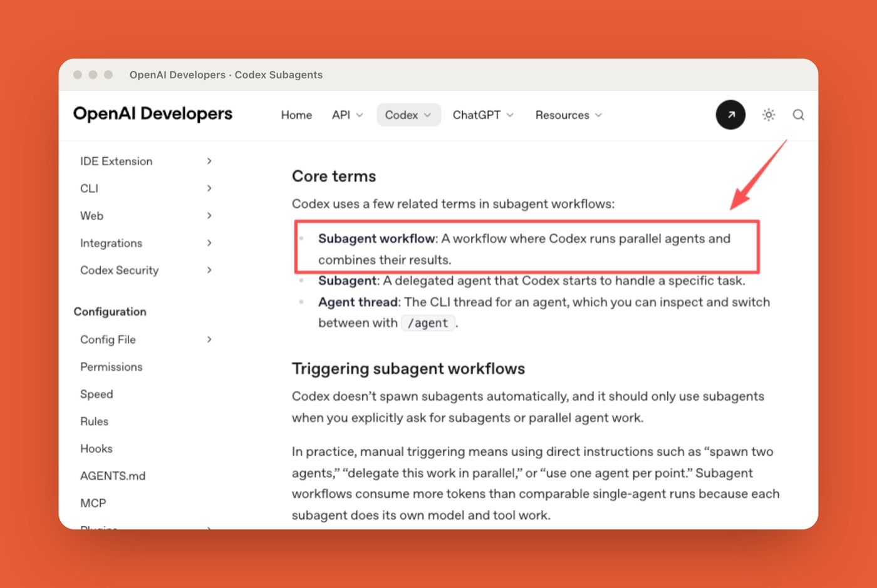Open the Integrations sidebar link
Image resolution: width=877 pixels, height=588 pixels.
pyautogui.click(x=111, y=243)
